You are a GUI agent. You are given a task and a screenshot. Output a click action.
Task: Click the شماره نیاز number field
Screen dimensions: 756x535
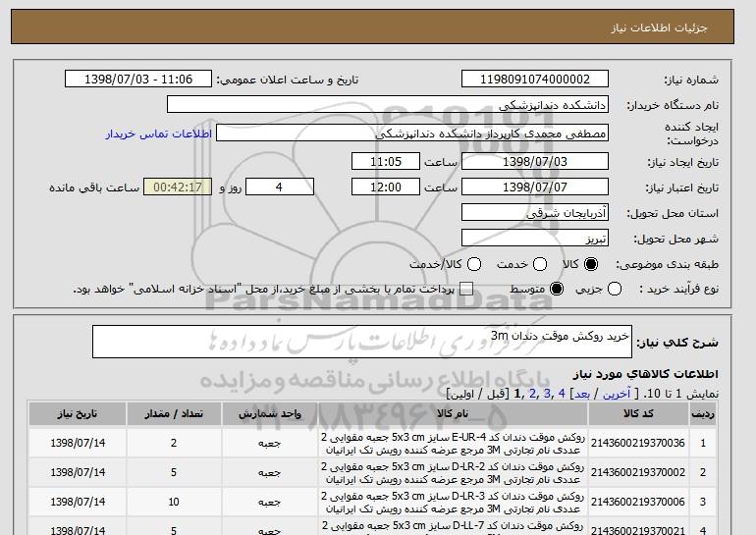click(535, 80)
